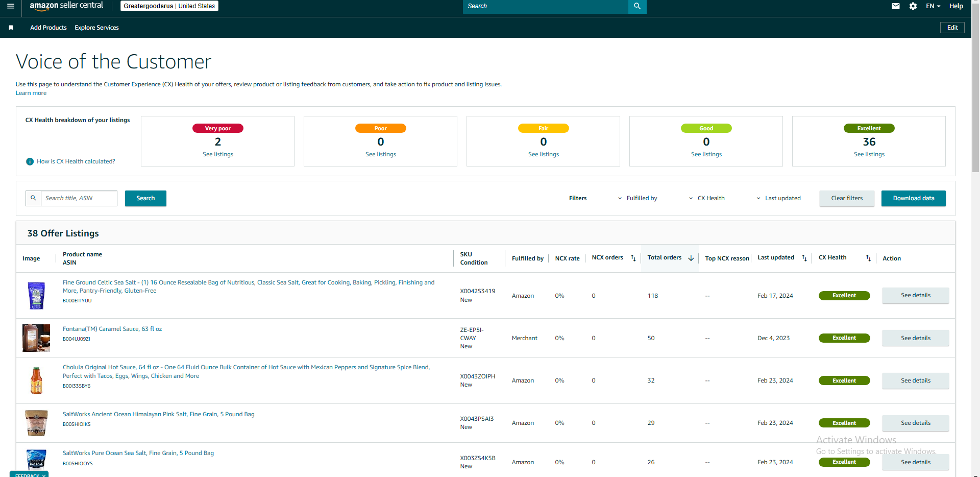Click the bookmark icon in navigation bar
The image size is (980, 477).
point(11,28)
